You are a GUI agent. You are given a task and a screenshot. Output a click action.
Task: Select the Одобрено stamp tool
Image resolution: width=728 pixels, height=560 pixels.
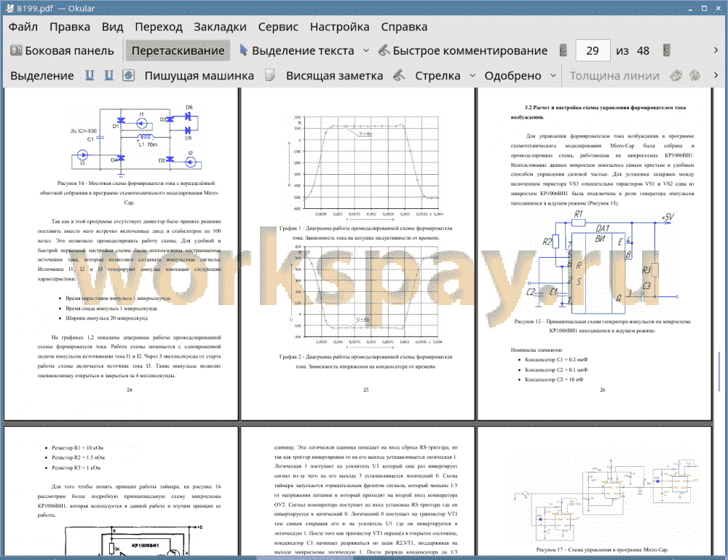tap(513, 76)
